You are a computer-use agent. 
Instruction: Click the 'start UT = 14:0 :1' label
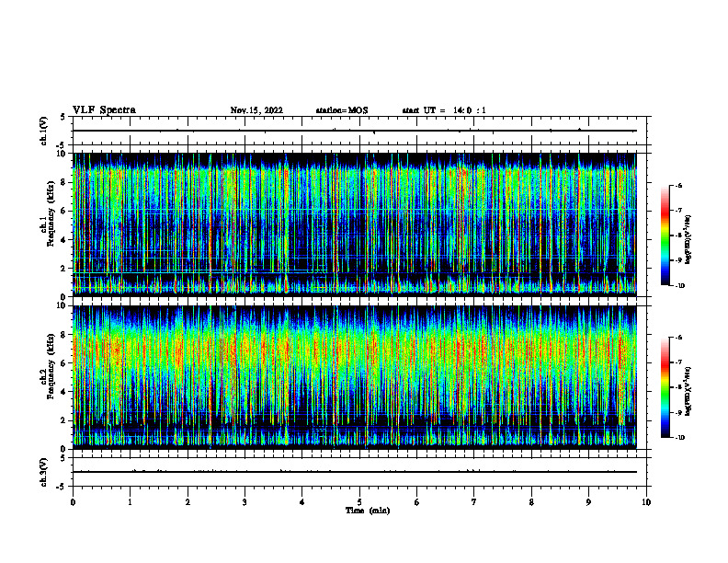coord(444,110)
